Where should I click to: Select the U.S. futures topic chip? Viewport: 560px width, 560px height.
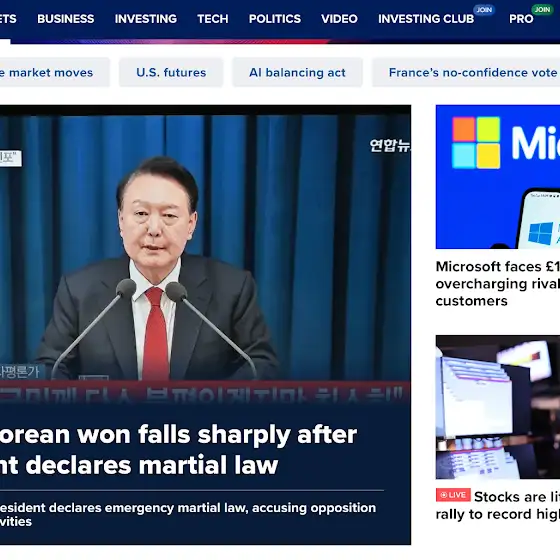(171, 72)
